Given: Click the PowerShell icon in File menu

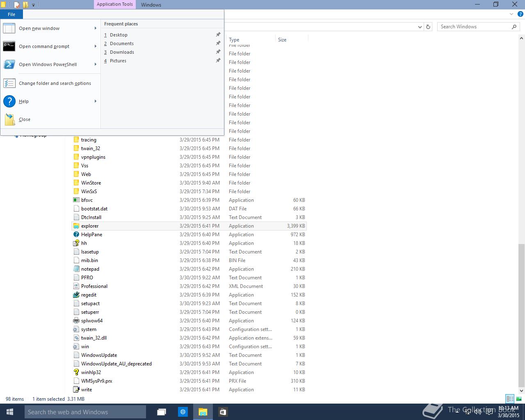Looking at the screenshot, I should click(9, 64).
